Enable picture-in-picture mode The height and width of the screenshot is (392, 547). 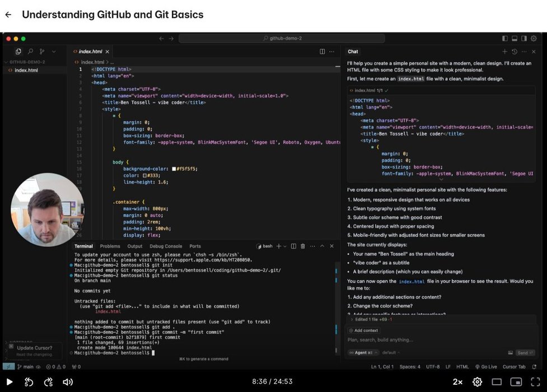(x=516, y=382)
